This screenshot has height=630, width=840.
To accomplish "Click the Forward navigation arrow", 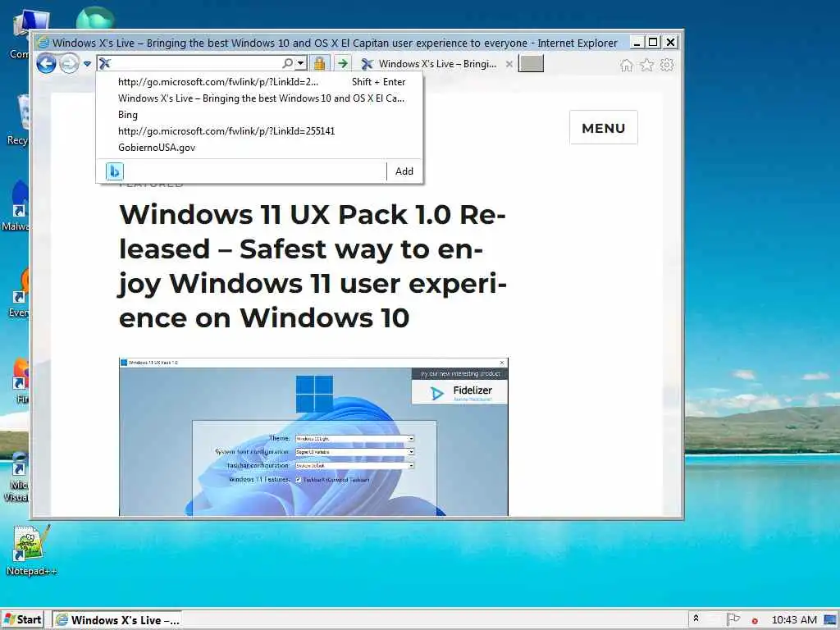I will (x=69, y=64).
